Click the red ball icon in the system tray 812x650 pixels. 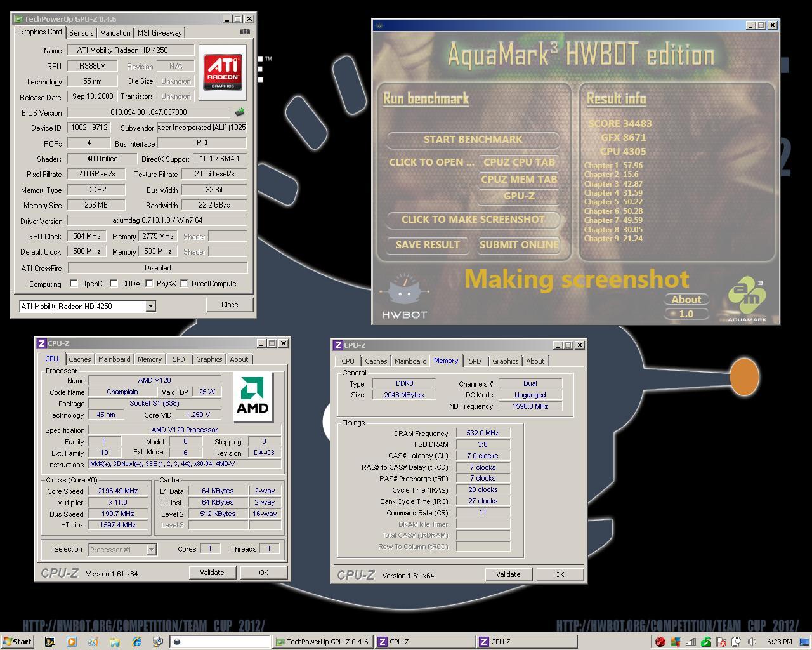pyautogui.click(x=660, y=642)
